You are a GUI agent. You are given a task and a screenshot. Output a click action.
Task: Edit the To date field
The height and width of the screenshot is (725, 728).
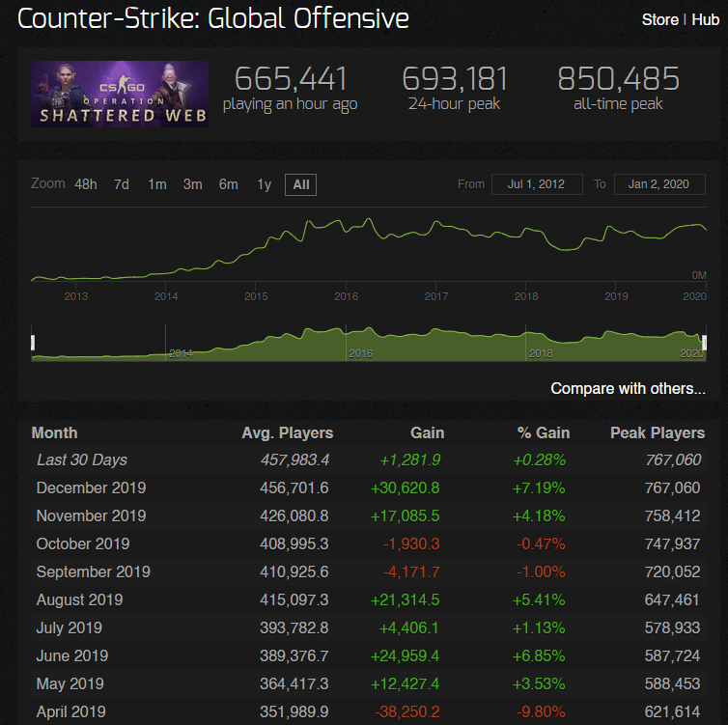[663, 184]
